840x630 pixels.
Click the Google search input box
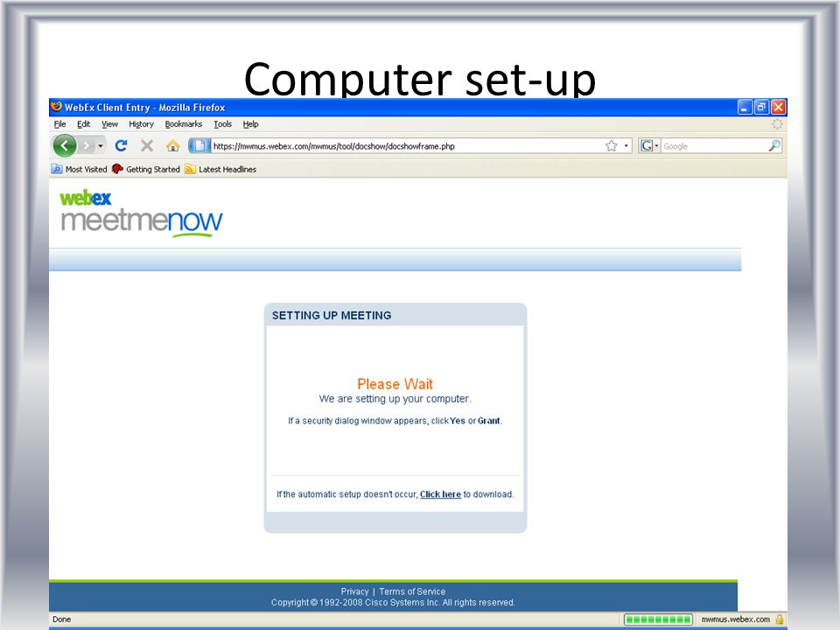[x=714, y=146]
